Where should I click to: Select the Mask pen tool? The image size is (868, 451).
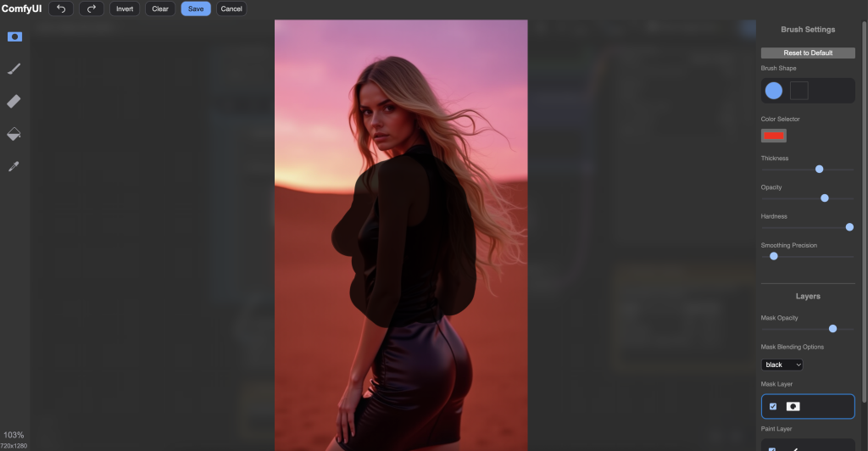point(14,36)
